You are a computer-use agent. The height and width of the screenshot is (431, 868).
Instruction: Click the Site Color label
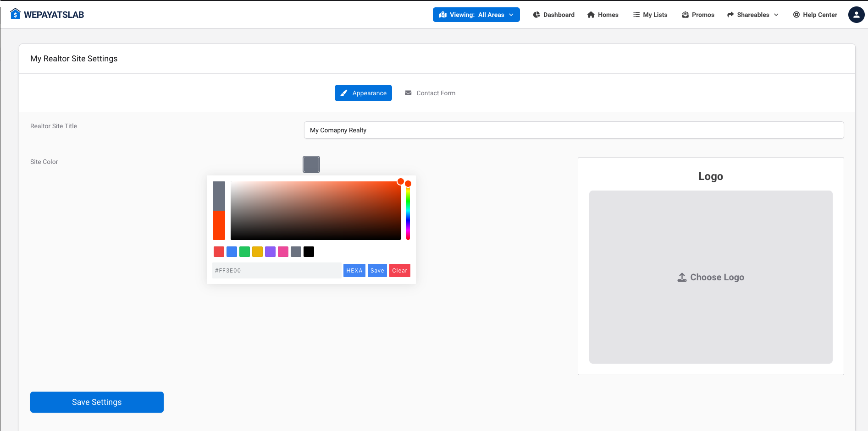coord(44,162)
